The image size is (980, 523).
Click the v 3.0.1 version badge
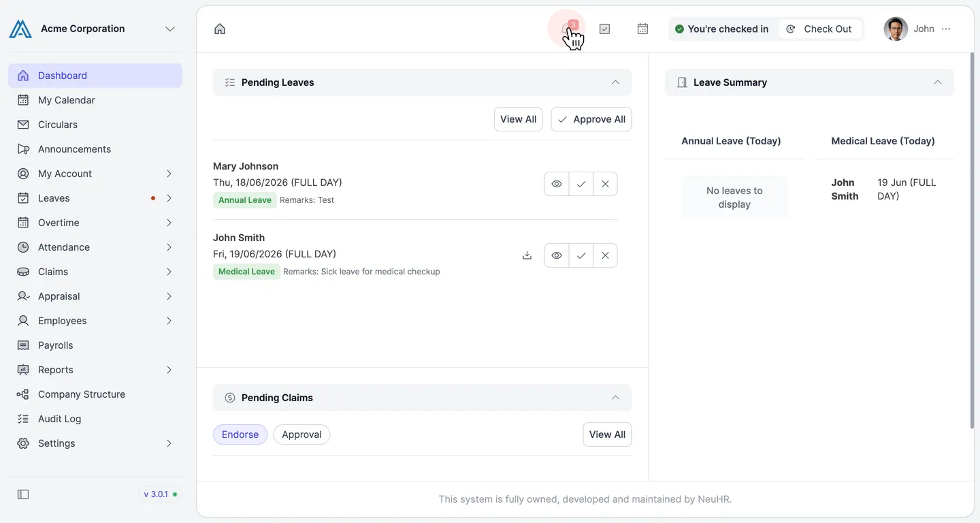[x=161, y=494]
